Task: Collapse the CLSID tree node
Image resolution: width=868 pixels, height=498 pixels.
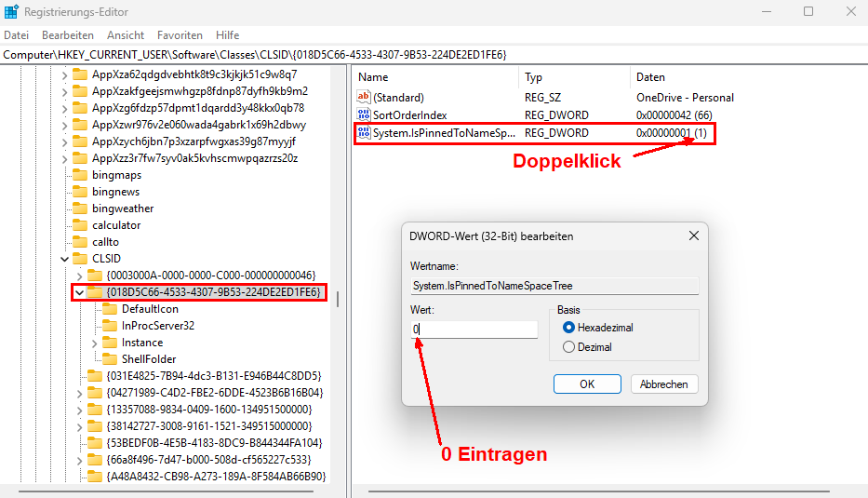Action: pos(64,259)
